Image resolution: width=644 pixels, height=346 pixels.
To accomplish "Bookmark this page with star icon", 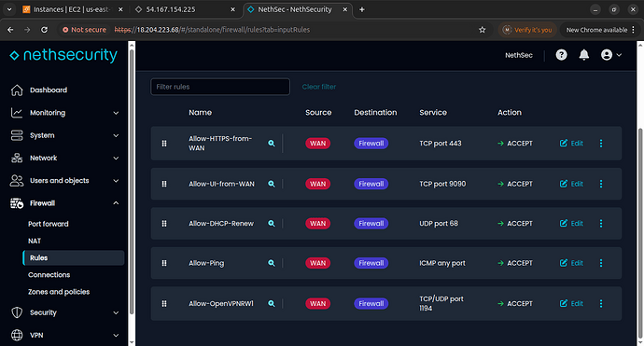I will (x=483, y=30).
